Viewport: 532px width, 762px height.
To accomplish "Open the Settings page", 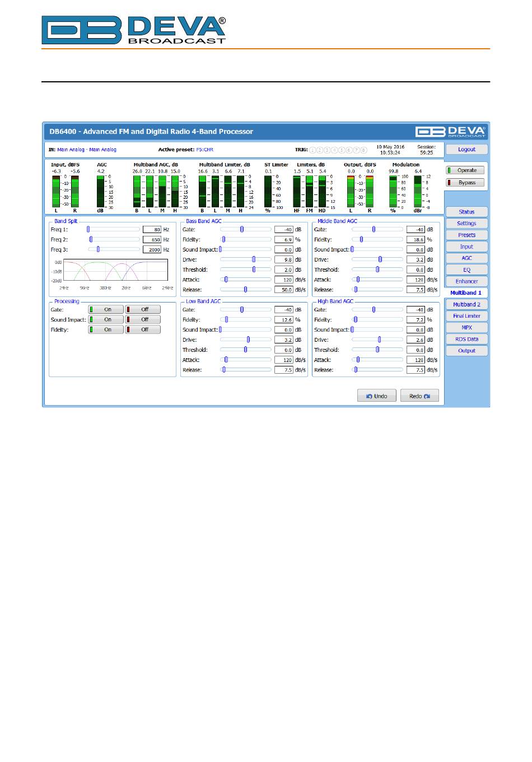I will pyautogui.click(x=466, y=224).
